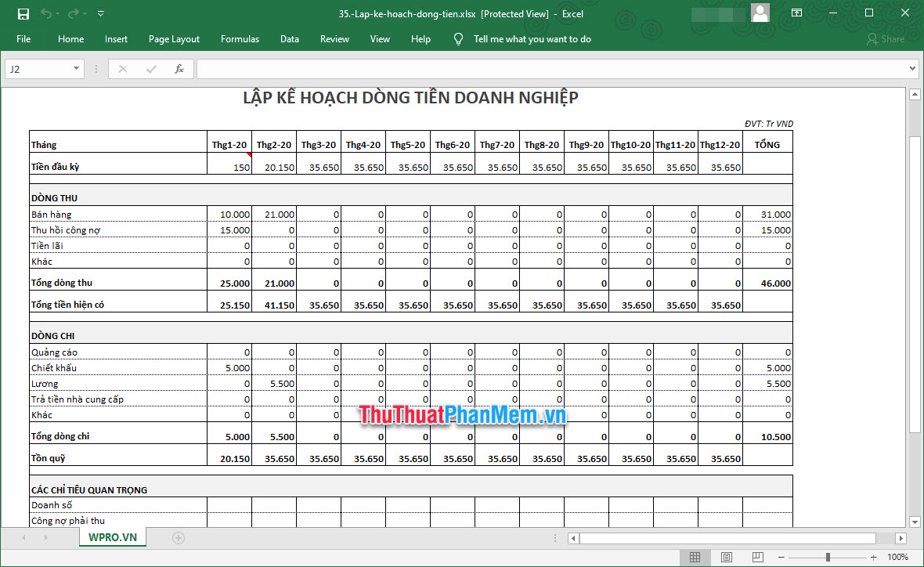
Task: Click the Cancel (X) icon beside formula bar
Action: tap(122, 69)
